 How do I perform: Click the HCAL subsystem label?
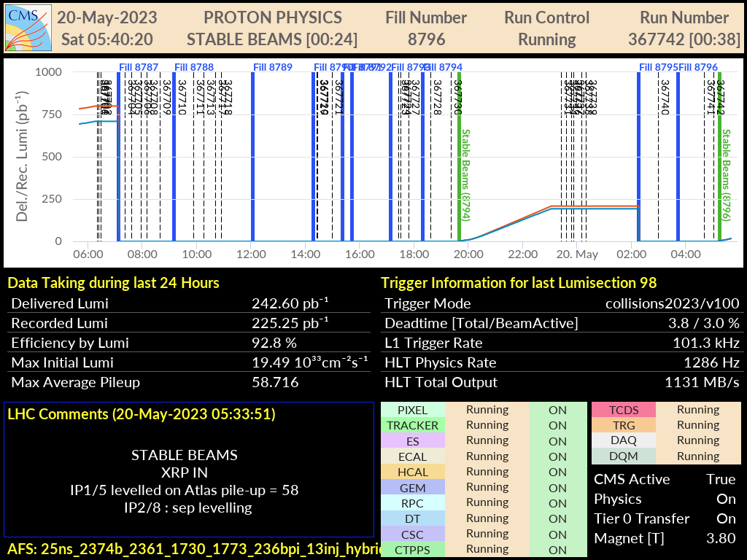coord(413,472)
